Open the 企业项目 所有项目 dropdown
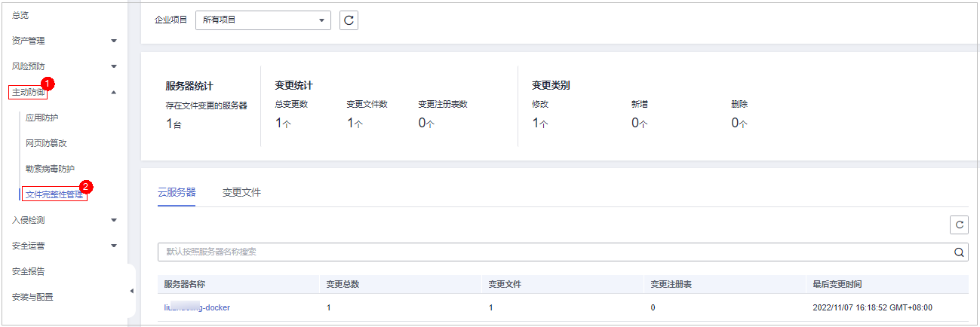980x327 pixels. [x=263, y=20]
